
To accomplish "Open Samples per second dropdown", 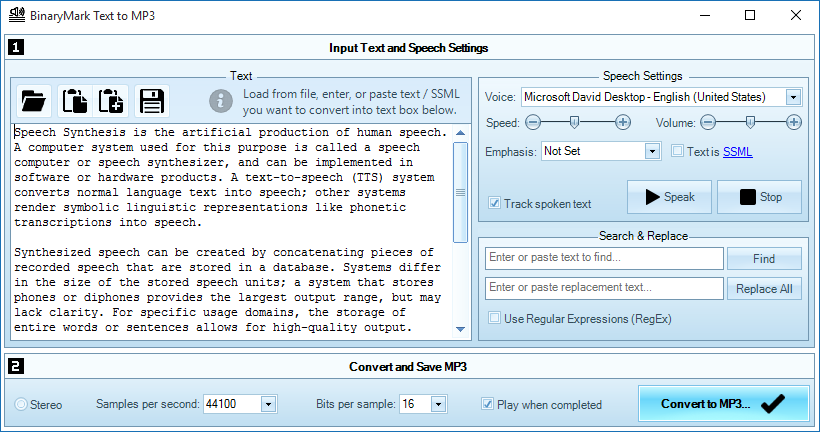I will coord(268,404).
